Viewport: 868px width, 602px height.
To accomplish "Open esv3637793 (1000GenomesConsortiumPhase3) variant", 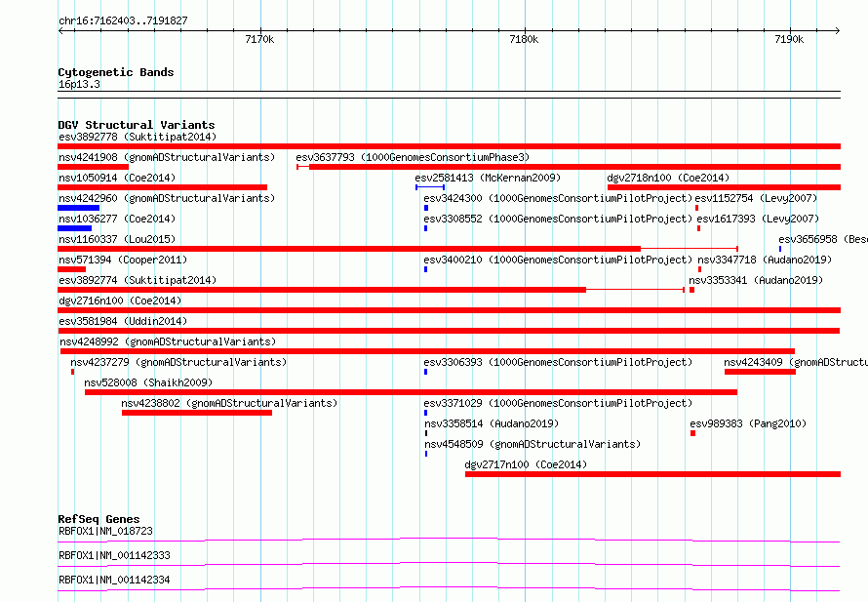I will [413, 157].
